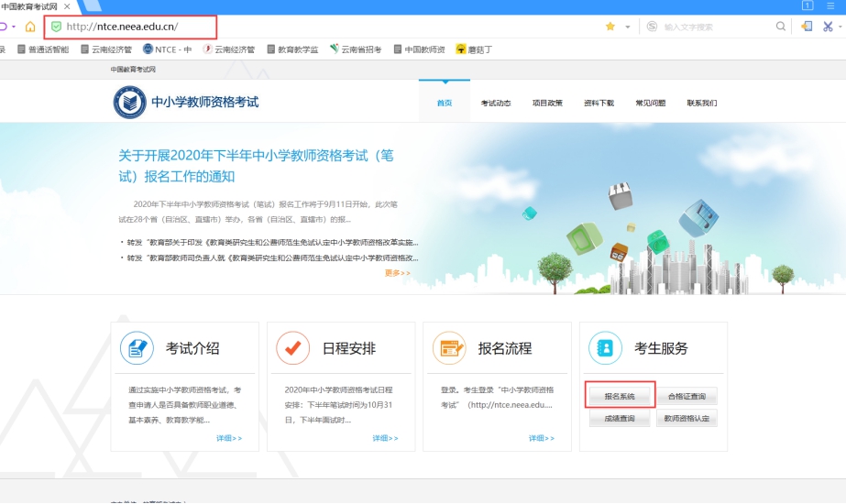
Task: Select the 考试动态 navigation tab
Action: 496,103
